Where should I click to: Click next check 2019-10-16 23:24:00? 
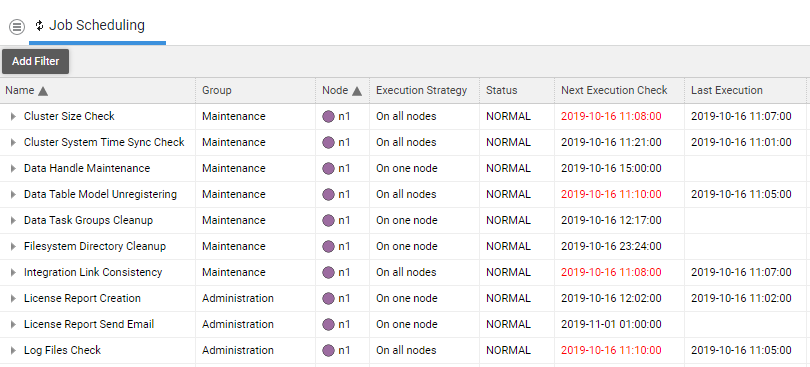tap(611, 246)
